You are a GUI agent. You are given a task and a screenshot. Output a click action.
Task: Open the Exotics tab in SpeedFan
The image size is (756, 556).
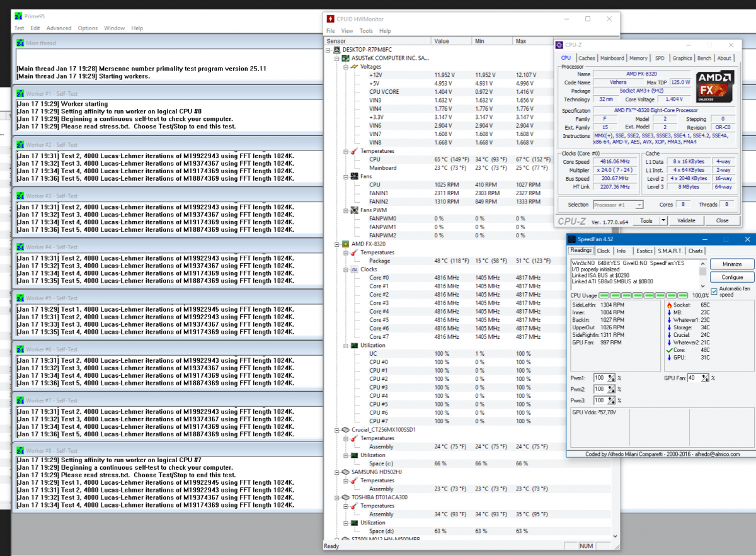644,251
